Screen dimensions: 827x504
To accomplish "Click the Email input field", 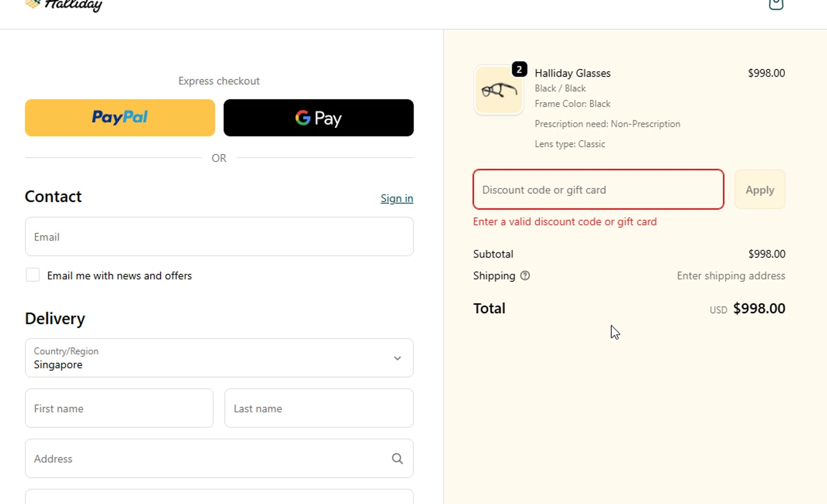I will point(219,237).
